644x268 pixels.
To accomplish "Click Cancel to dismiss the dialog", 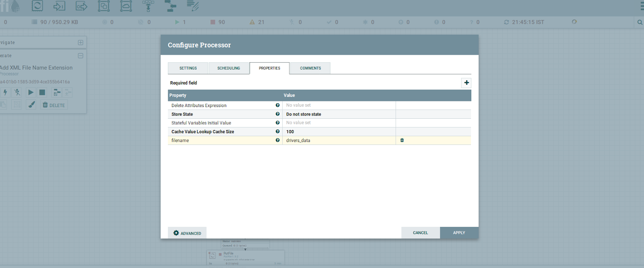I will point(420,233).
